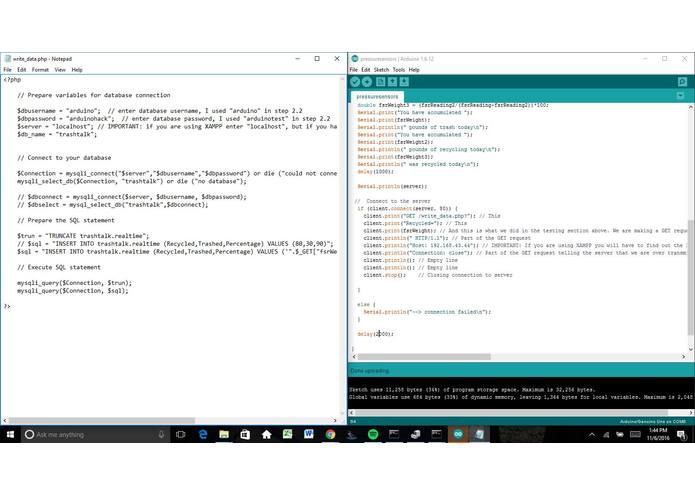Open the Serial Monitor magnifier icon
This screenshot has height=494, width=695.
click(x=682, y=82)
